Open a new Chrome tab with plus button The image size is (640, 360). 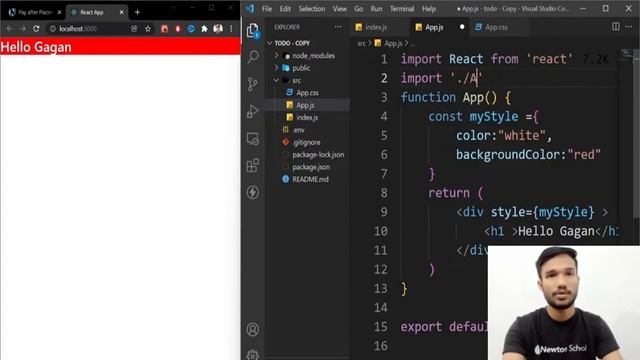point(137,12)
